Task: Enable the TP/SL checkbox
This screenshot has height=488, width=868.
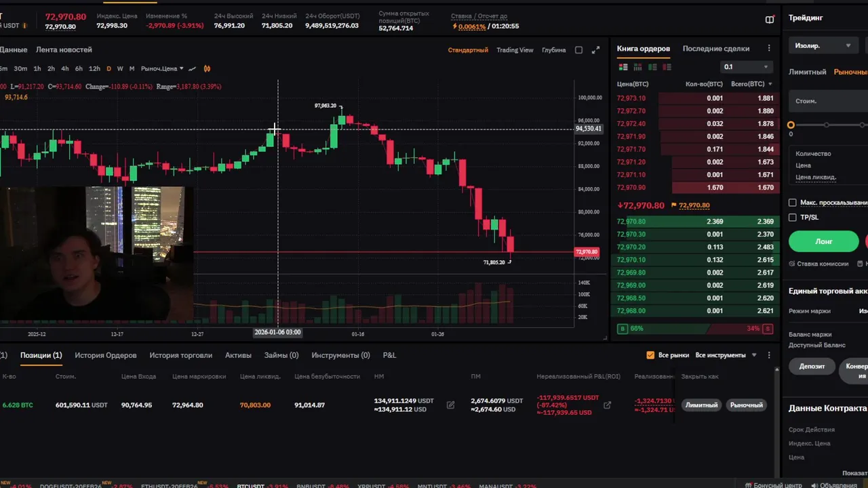Action: (x=792, y=218)
